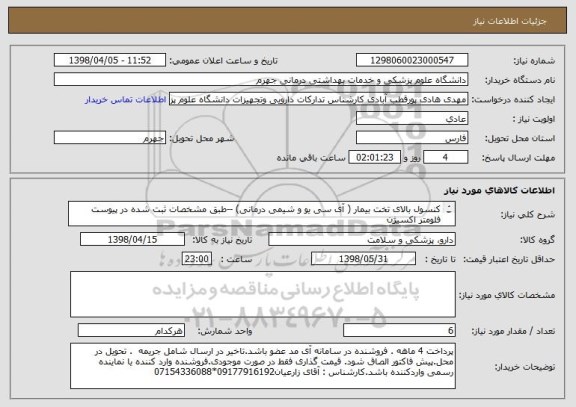Image resolution: width=576 pixels, height=407 pixels.
Task: Click the label حداقل تاریخ اعتبار قیمت
Action: pyautogui.click(x=509, y=259)
